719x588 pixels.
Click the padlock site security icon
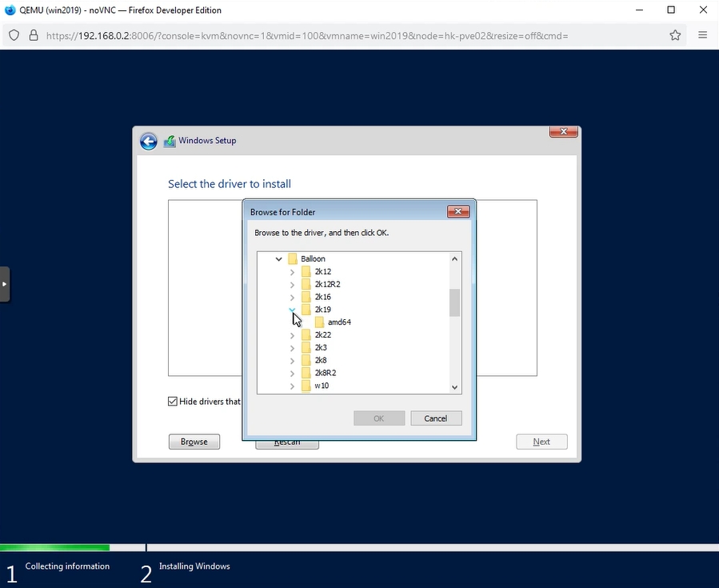click(34, 35)
